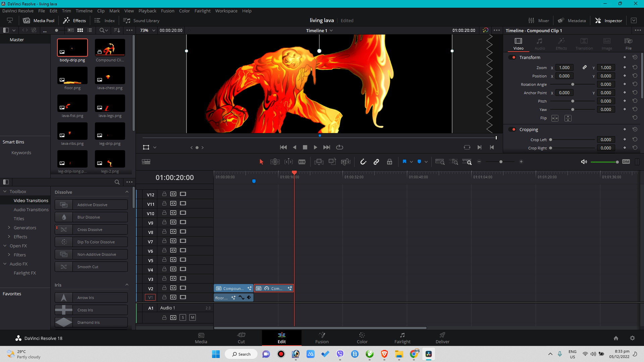Reset the Transform section
This screenshot has height=362, width=644.
635,57
